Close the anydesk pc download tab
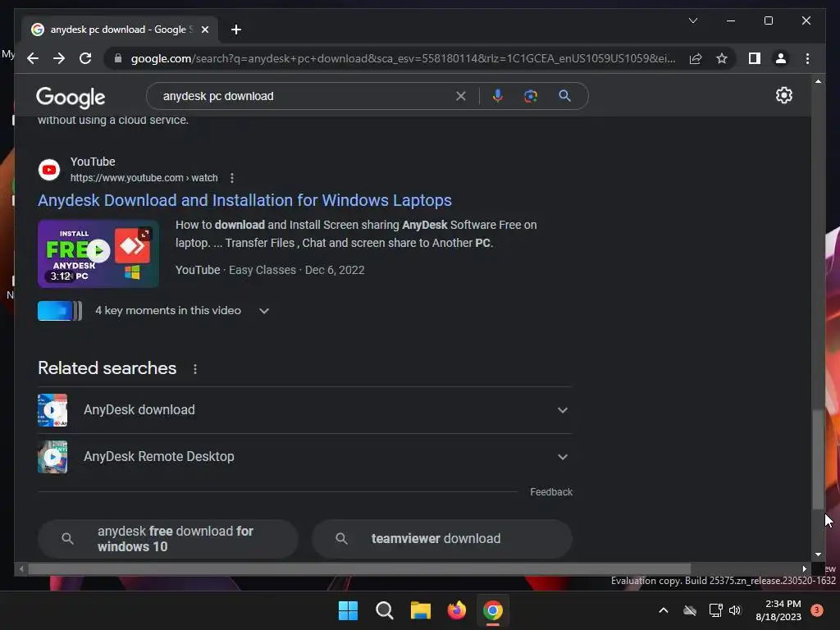Screen dimensions: 840x630 pyautogui.click(x=204, y=30)
